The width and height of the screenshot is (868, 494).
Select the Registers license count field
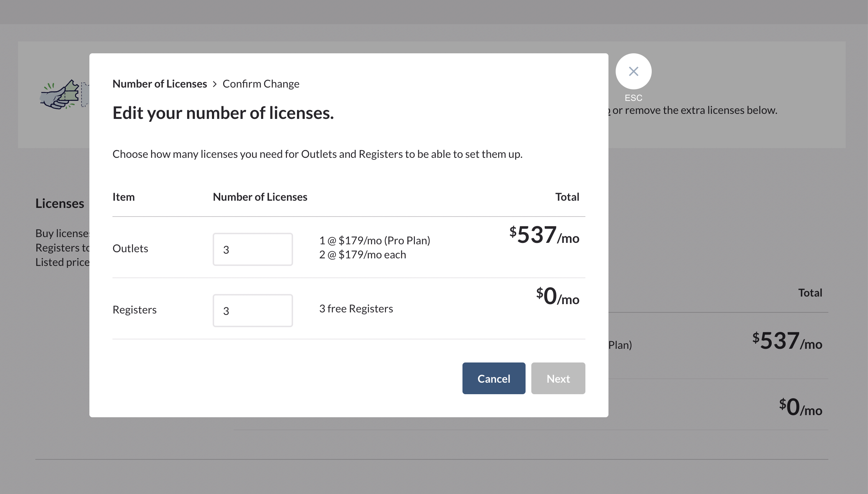point(252,310)
